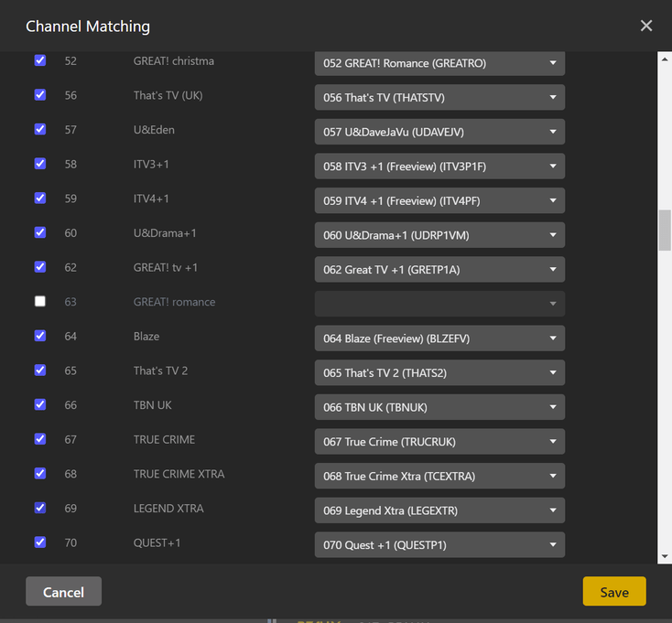
Task: Uncheck channel 60 U&Drama+1
Action: click(40, 232)
